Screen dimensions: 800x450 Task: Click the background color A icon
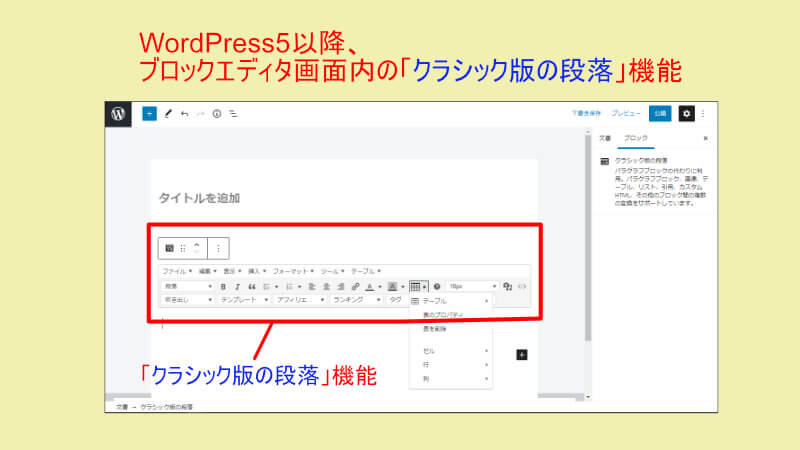(x=392, y=287)
